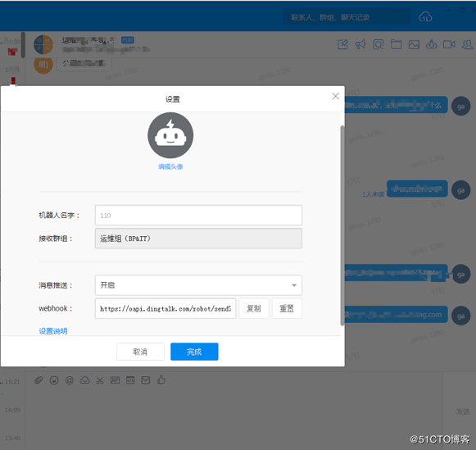Click the 复制 button to copy webhook
The width and height of the screenshot is (476, 450).
(254, 308)
